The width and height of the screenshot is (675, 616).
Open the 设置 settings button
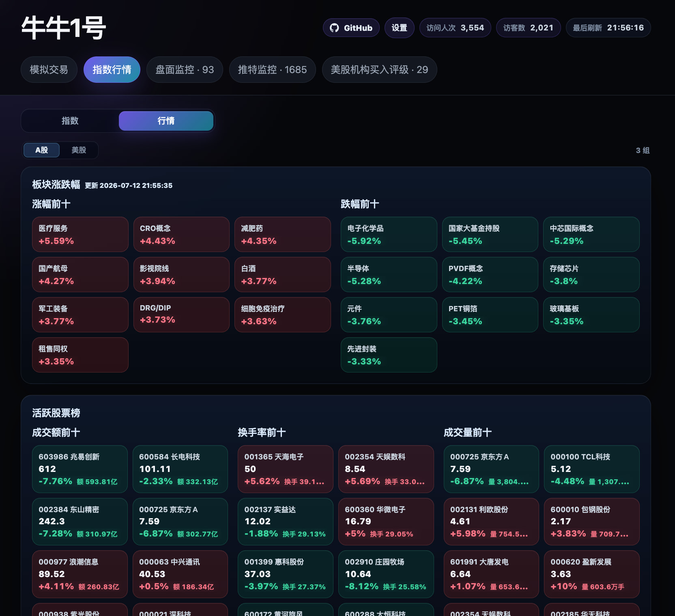400,28
